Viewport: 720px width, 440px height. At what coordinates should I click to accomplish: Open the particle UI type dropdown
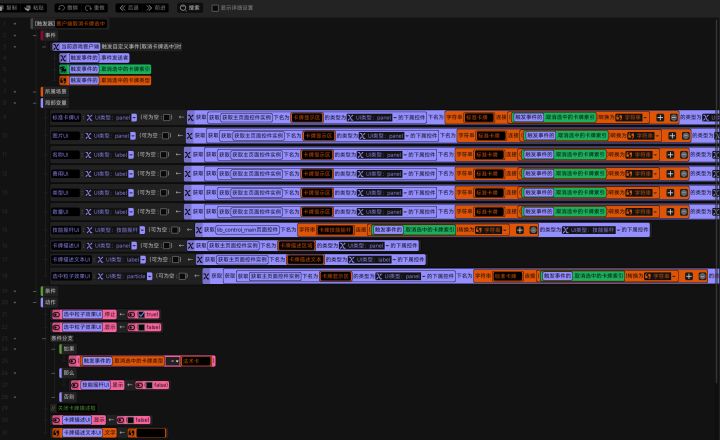click(149, 276)
